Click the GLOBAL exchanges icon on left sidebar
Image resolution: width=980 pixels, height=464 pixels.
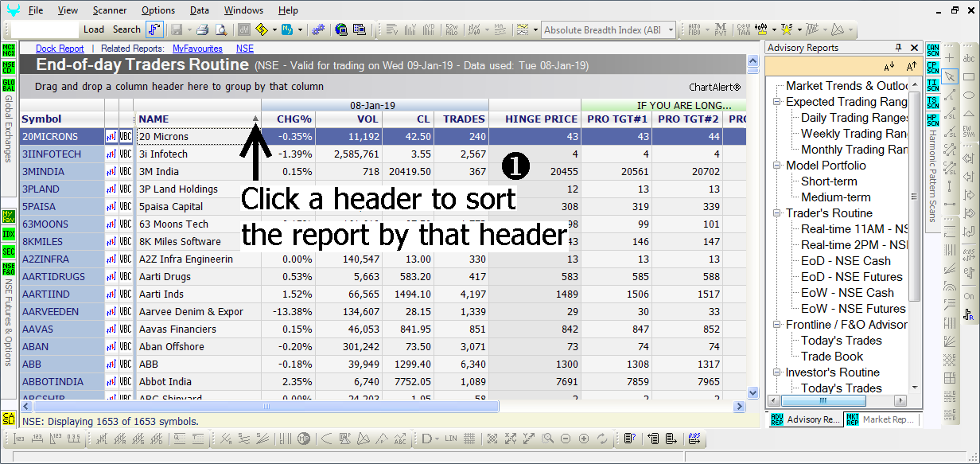(x=9, y=85)
